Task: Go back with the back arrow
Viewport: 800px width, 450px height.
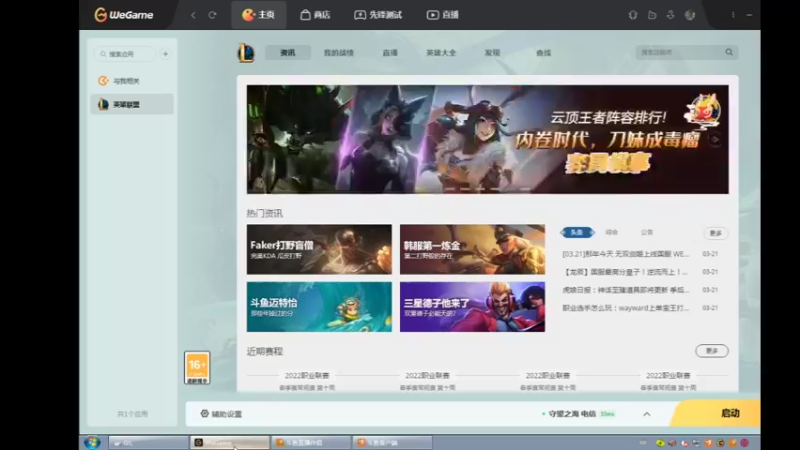Action: (x=193, y=15)
